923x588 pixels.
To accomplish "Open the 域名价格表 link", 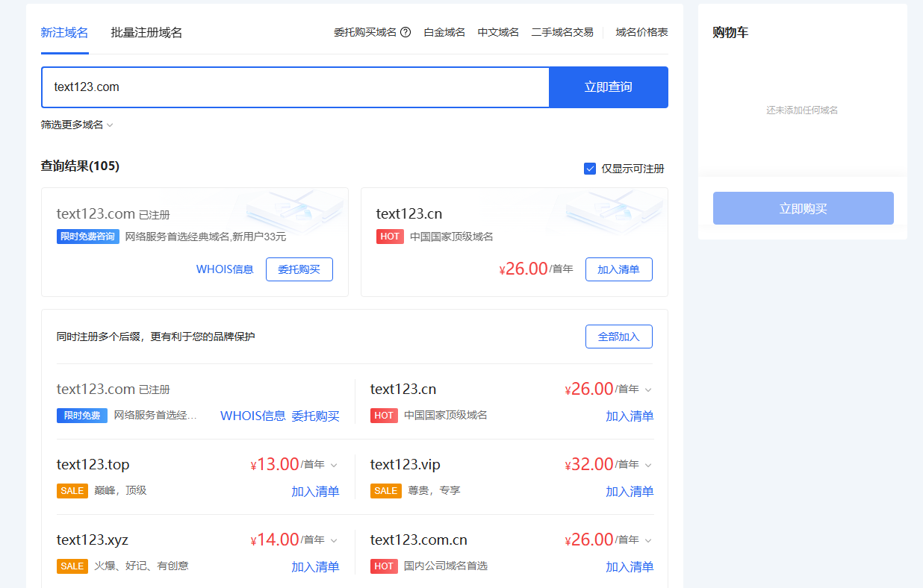I will 641,32.
